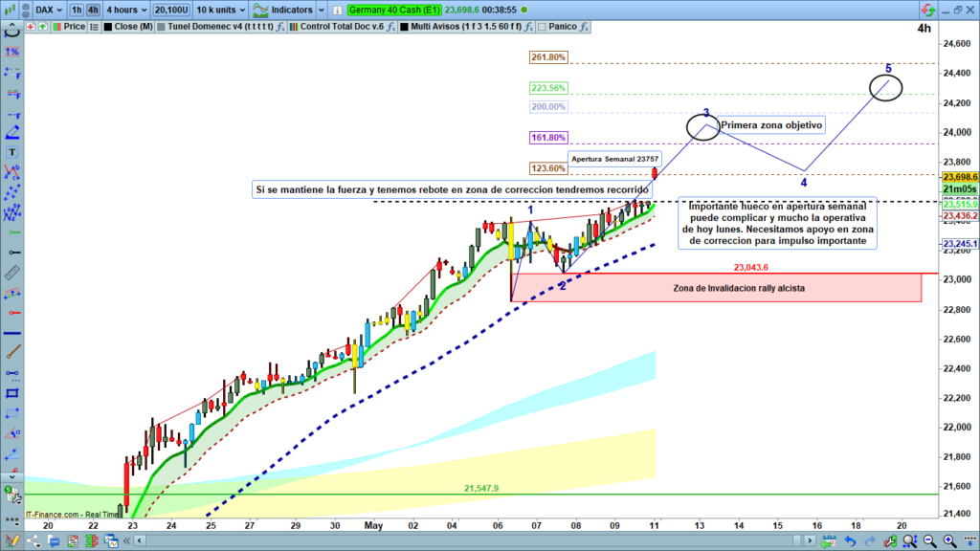Click the Price settings list icon
Viewport: 980px width, 551px height.
tap(93, 27)
